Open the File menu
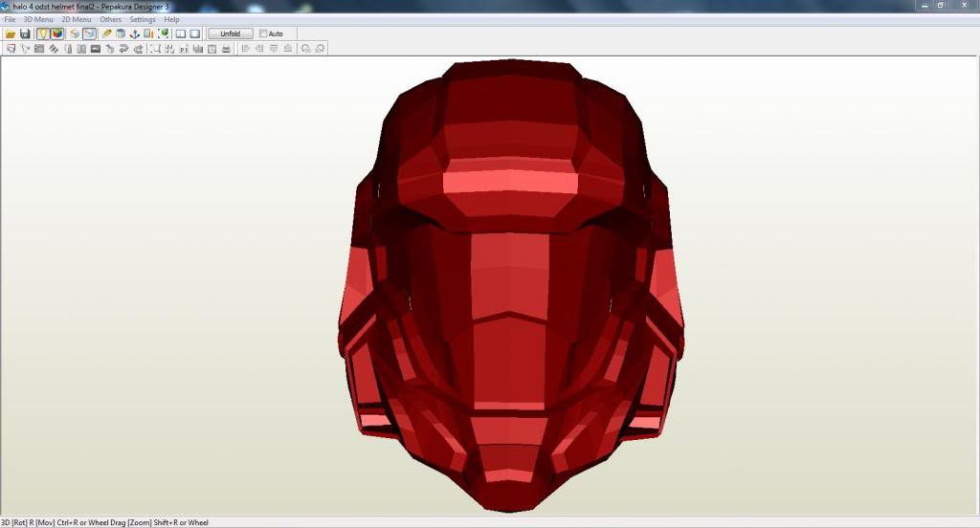 pyautogui.click(x=10, y=19)
